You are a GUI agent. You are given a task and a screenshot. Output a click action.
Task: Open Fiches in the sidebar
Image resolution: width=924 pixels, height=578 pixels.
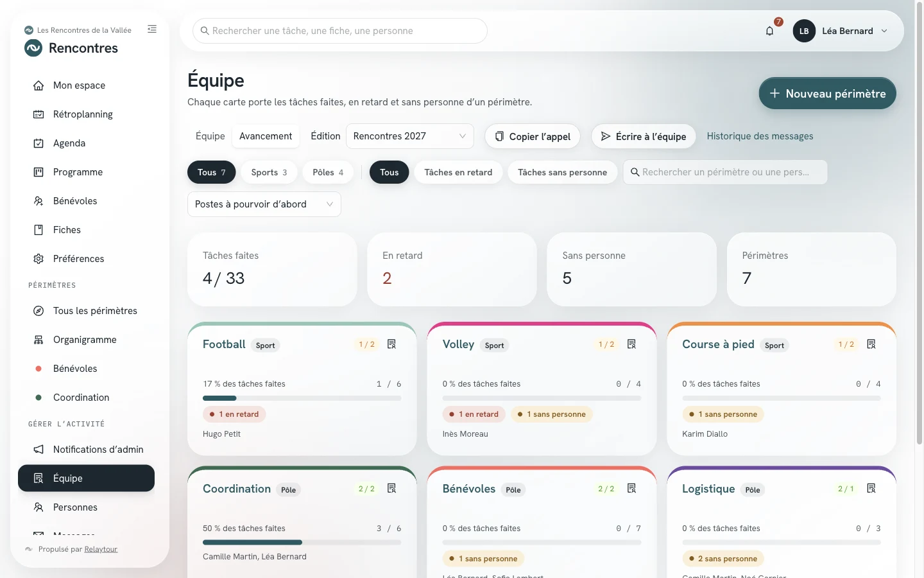point(86,230)
